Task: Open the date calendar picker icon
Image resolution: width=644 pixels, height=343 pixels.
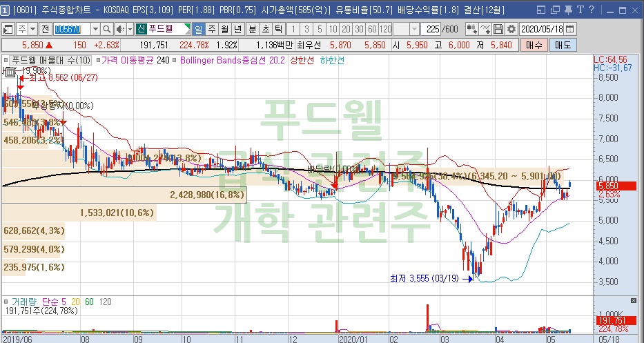Action: coord(569,29)
